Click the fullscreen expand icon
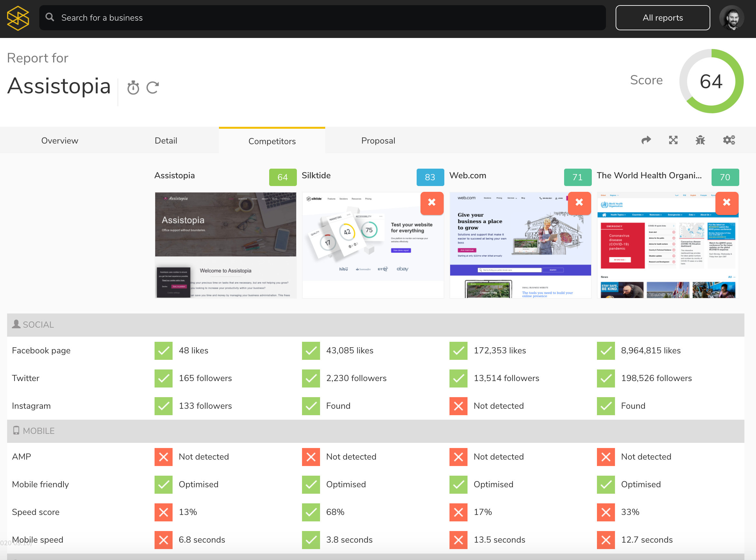 pyautogui.click(x=673, y=140)
